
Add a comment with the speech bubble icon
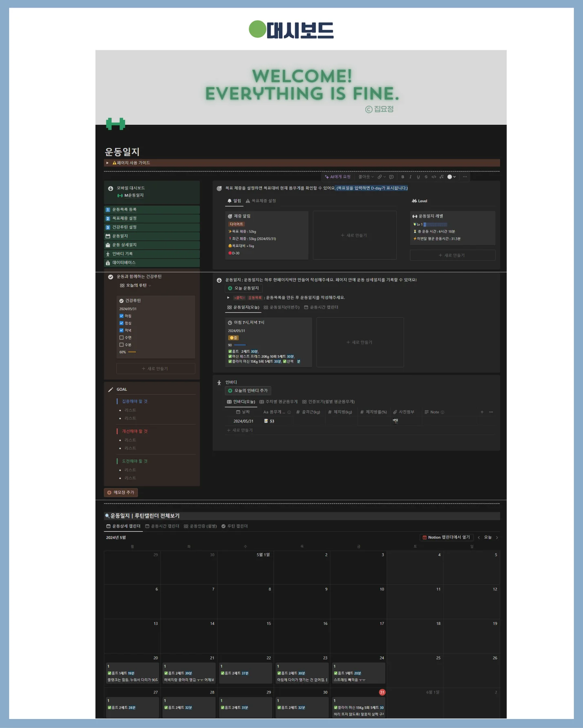point(391,177)
